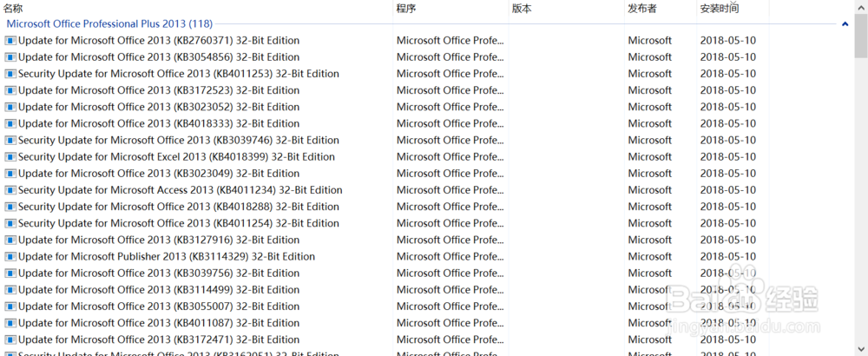868x356 pixels.
Task: Select Update for Microsoft Office 2013 (KB3055007)
Action: [x=159, y=307]
